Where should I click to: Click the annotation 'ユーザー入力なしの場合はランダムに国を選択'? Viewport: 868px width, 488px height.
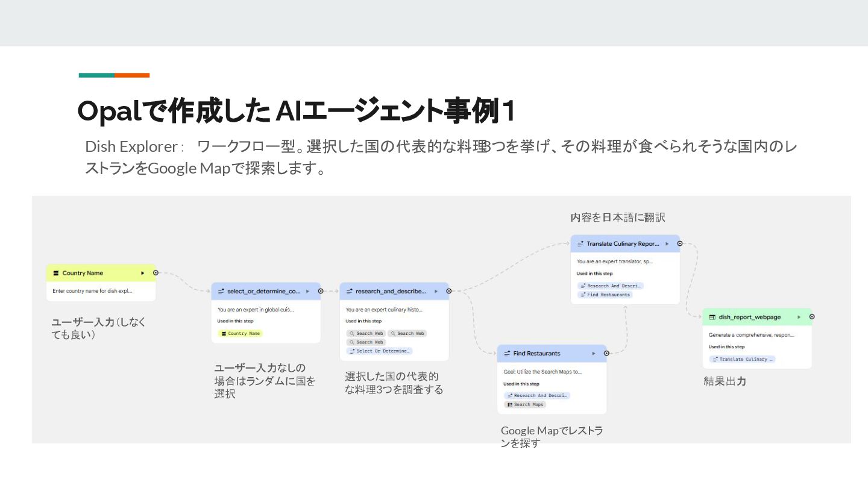click(x=265, y=381)
